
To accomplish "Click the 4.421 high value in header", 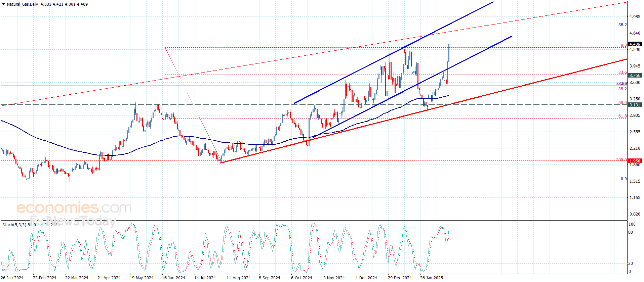I will tap(58, 4).
